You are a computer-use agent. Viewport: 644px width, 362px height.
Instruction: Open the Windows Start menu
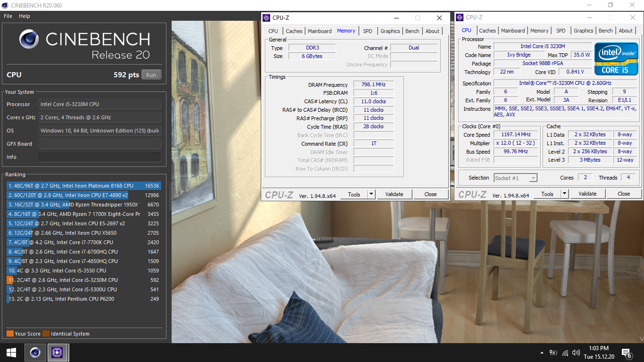coord(11,352)
